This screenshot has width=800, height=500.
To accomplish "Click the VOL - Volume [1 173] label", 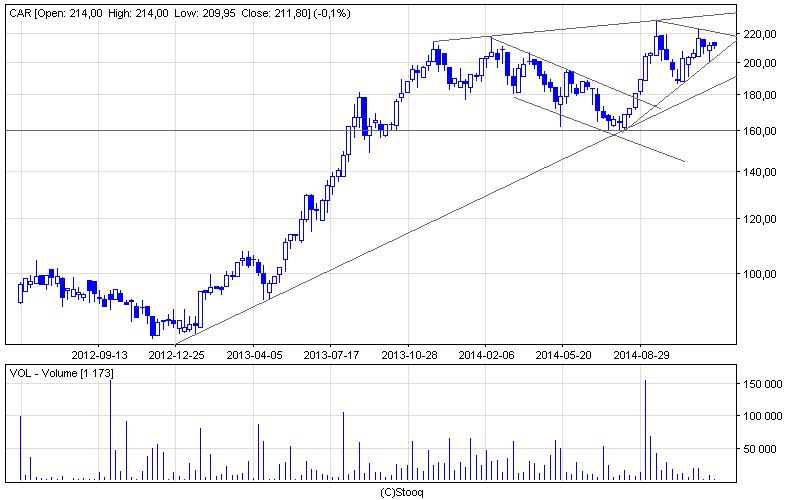I will (x=62, y=373).
